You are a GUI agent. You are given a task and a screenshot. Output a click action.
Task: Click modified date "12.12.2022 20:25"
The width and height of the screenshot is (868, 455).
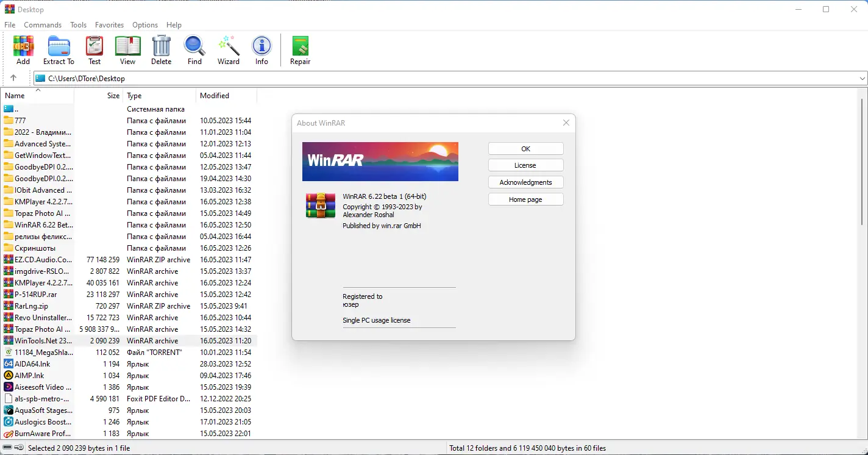click(x=226, y=399)
